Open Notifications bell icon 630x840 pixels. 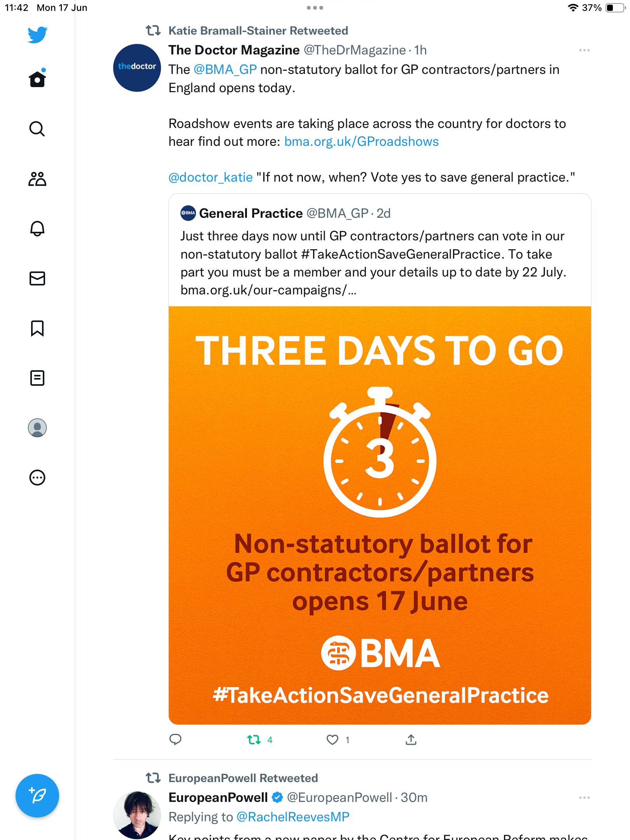(x=37, y=229)
